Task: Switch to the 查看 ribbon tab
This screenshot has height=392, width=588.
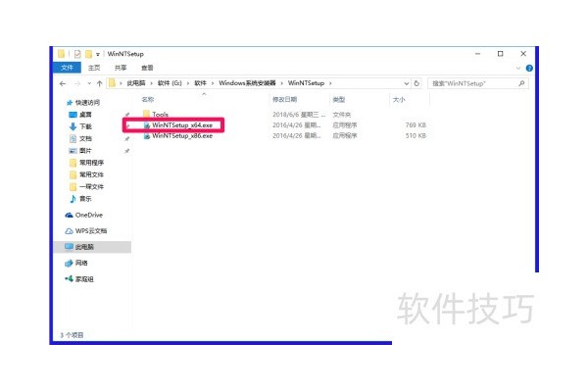Action: [147, 68]
